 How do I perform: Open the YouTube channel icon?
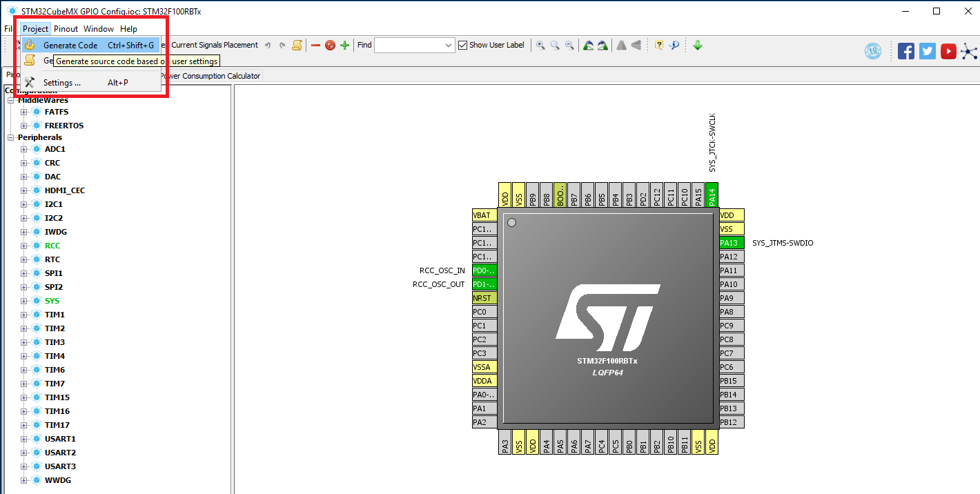[948, 50]
